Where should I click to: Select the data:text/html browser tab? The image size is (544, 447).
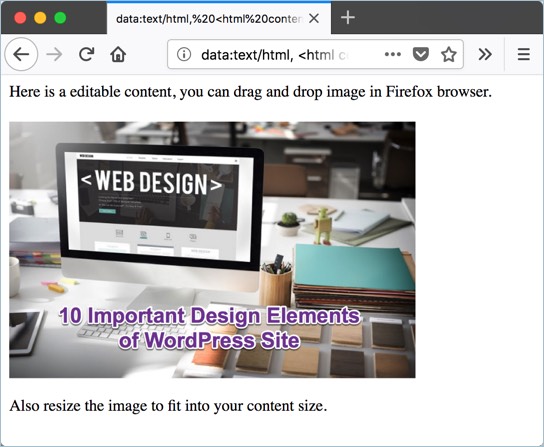click(219, 18)
